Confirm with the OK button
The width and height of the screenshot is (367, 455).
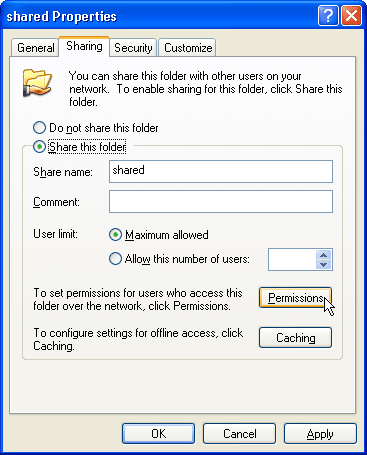[158, 434]
